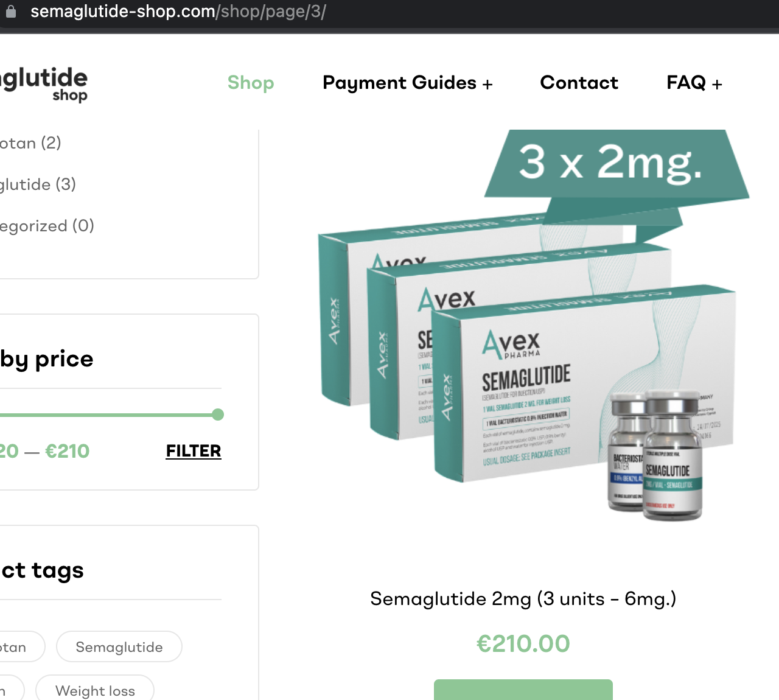Click the Semaglutide shop logo
This screenshot has height=700, width=779.
click(44, 84)
